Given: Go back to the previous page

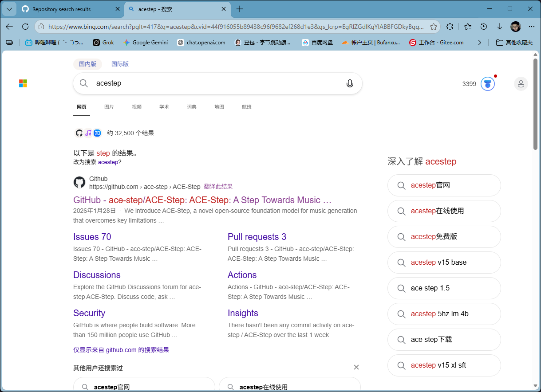Looking at the screenshot, I should coord(9,27).
